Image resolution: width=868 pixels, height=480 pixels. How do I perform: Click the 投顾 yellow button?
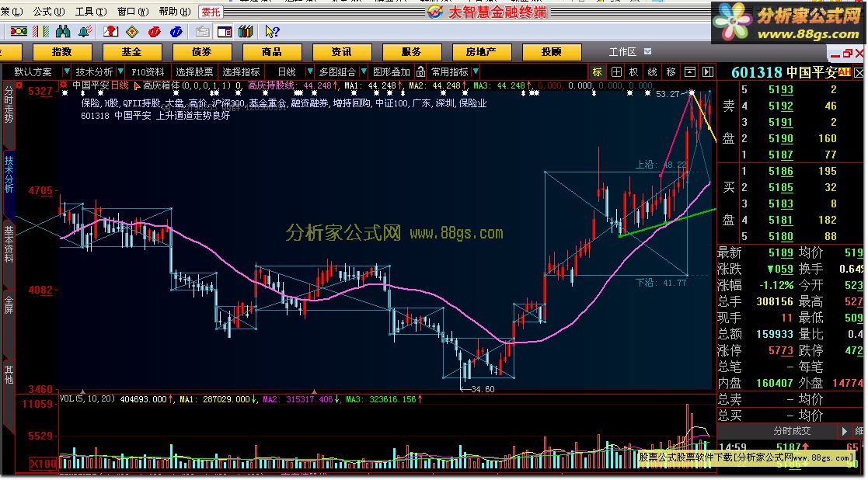pyautogui.click(x=552, y=52)
